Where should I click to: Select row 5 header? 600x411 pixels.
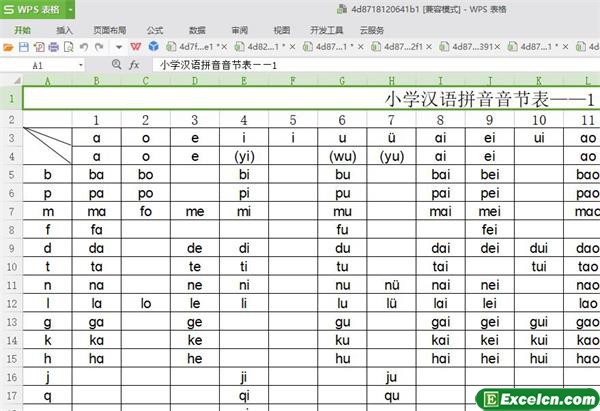click(11, 175)
